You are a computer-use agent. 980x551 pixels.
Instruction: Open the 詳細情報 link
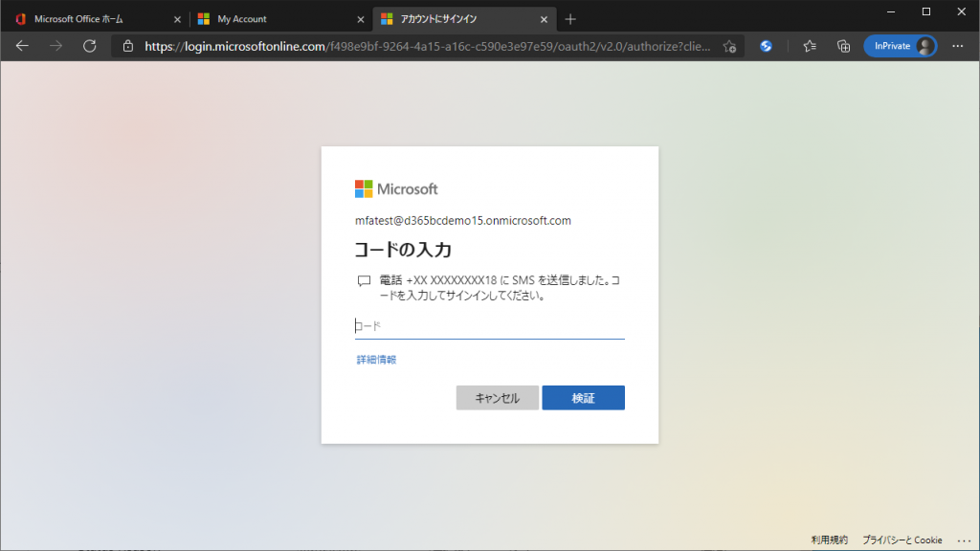(x=376, y=360)
